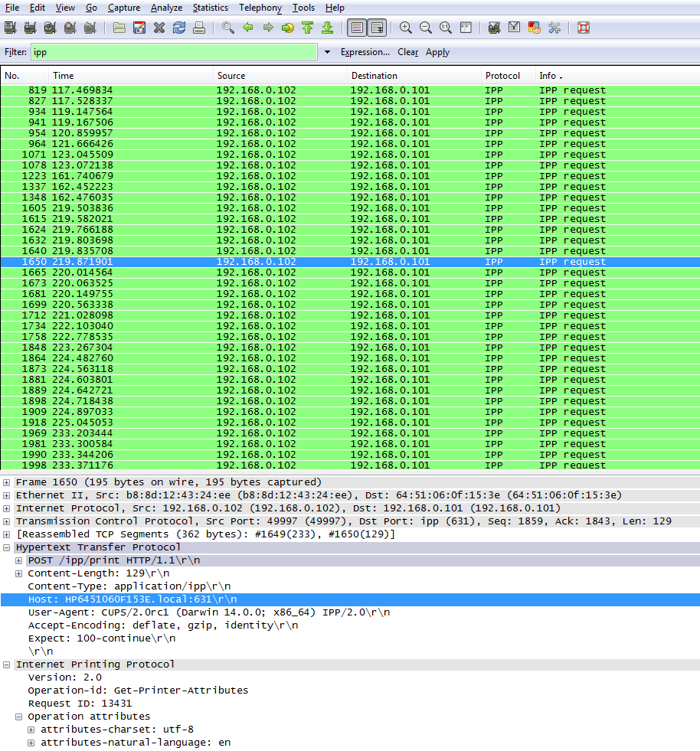Start a new live capture icon

(x=51, y=28)
